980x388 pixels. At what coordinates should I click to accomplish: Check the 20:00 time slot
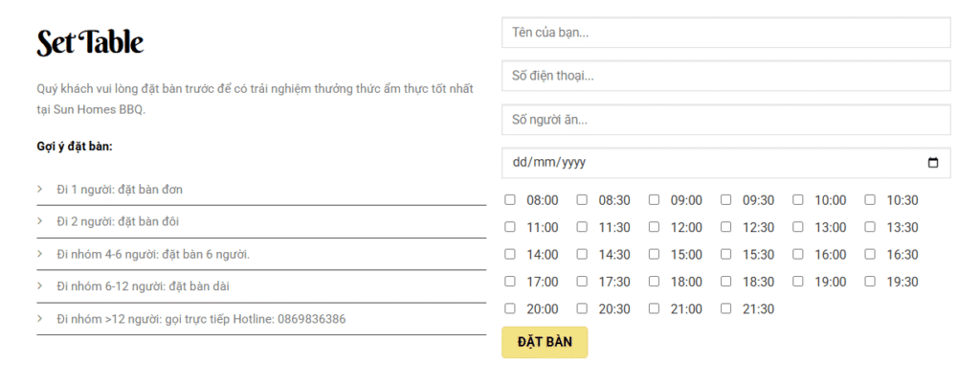pyautogui.click(x=510, y=308)
